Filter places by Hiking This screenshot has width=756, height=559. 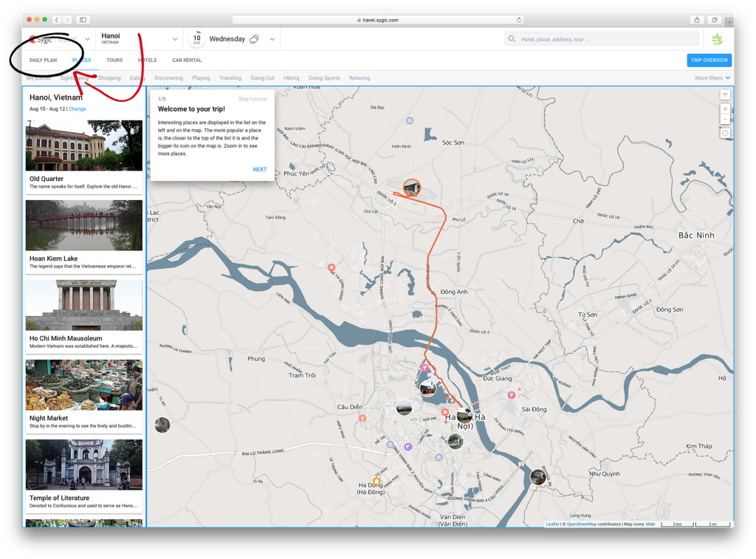(291, 78)
